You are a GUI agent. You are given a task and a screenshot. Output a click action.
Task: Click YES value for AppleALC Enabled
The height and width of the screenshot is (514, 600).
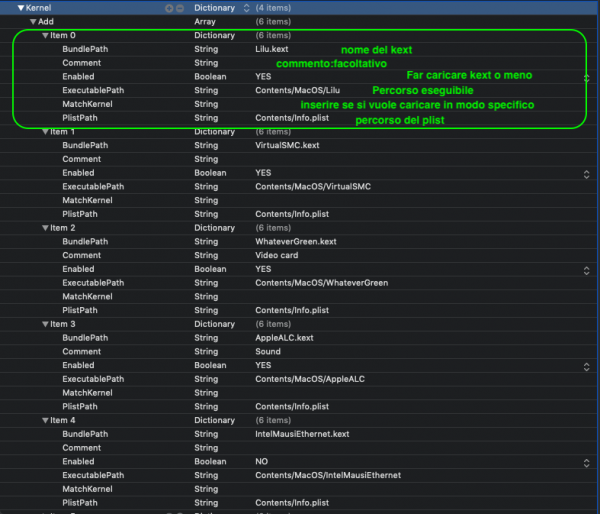click(x=263, y=366)
